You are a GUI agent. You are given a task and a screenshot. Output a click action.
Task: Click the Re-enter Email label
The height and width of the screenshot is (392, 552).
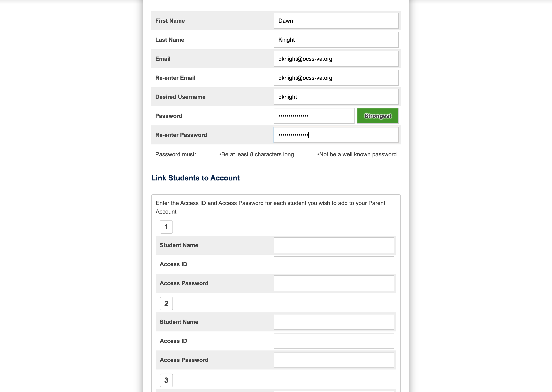tap(175, 78)
